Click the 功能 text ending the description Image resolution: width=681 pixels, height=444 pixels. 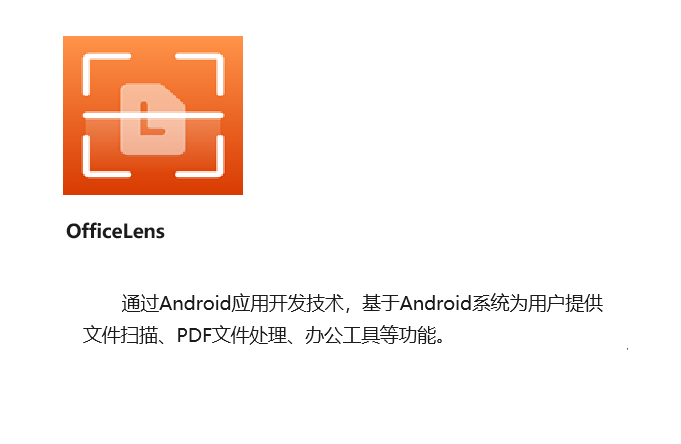point(418,335)
